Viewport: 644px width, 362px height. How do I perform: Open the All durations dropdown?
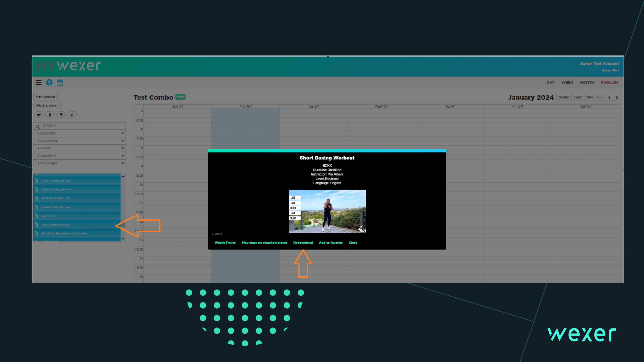click(79, 156)
